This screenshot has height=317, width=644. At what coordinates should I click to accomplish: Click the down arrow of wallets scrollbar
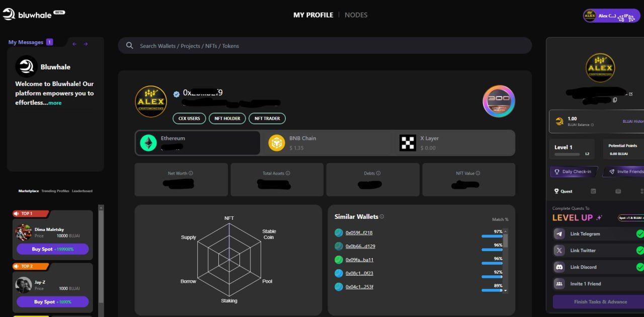tap(506, 291)
